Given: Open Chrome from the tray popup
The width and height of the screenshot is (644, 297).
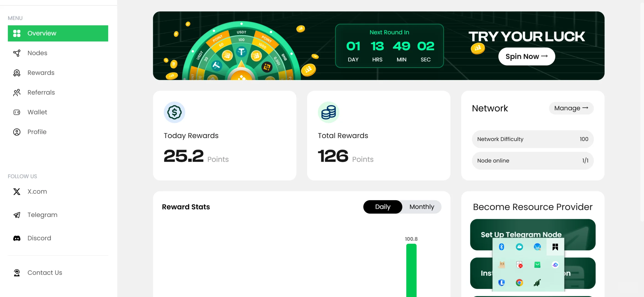Looking at the screenshot, I should (x=519, y=282).
